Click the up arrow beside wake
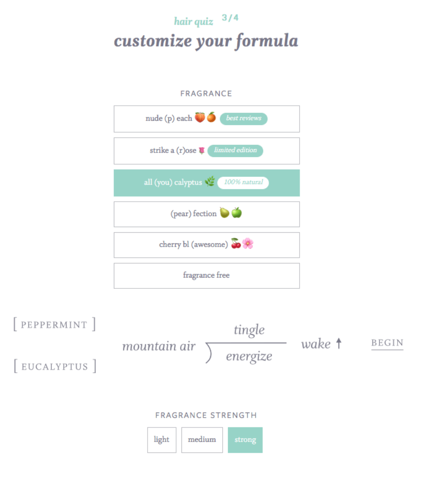The width and height of the screenshot is (425, 504). pyautogui.click(x=339, y=343)
